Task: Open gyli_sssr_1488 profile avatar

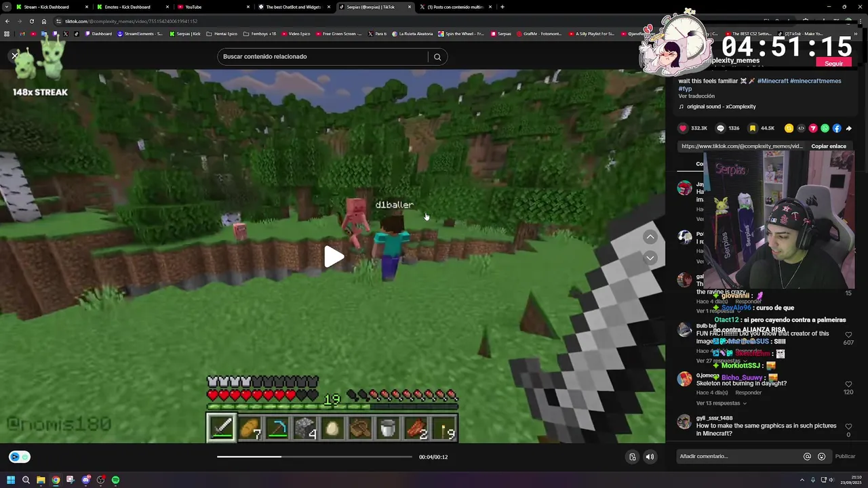Action: [x=684, y=422]
